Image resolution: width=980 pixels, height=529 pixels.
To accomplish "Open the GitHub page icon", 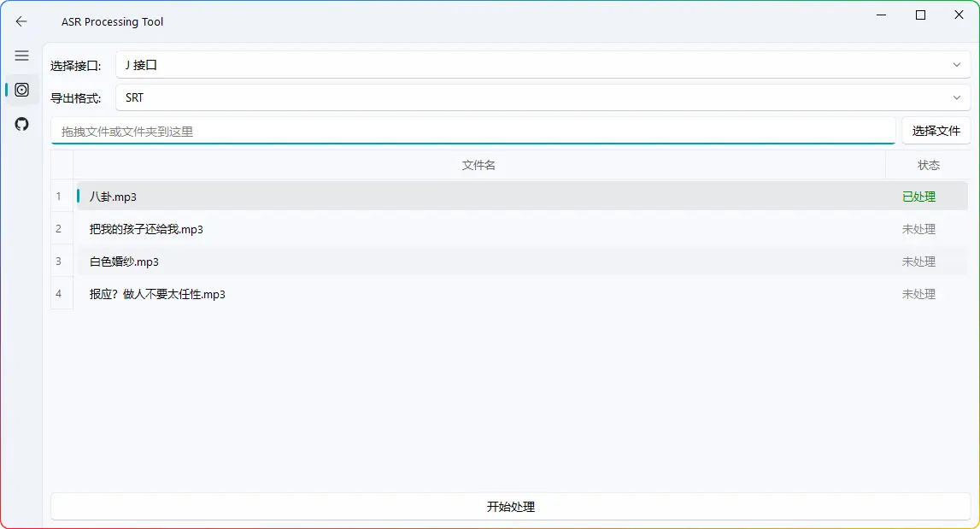I will point(21,124).
